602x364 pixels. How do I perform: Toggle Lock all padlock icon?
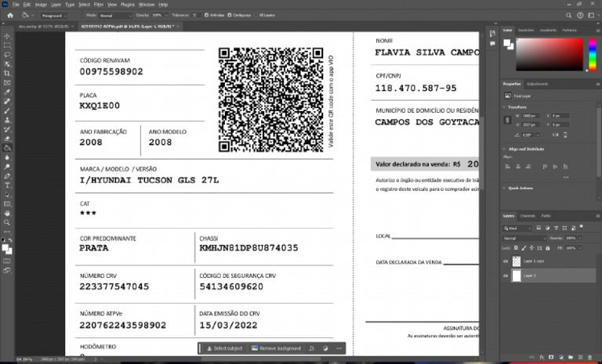547,248
